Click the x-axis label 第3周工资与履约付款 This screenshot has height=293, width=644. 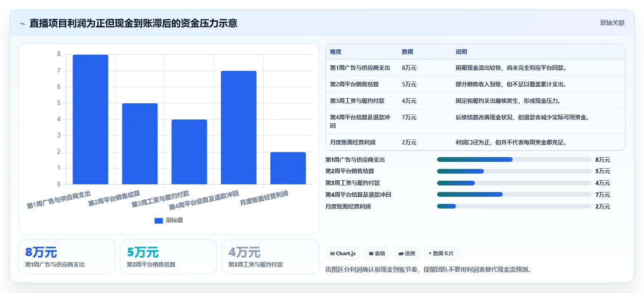click(x=161, y=199)
